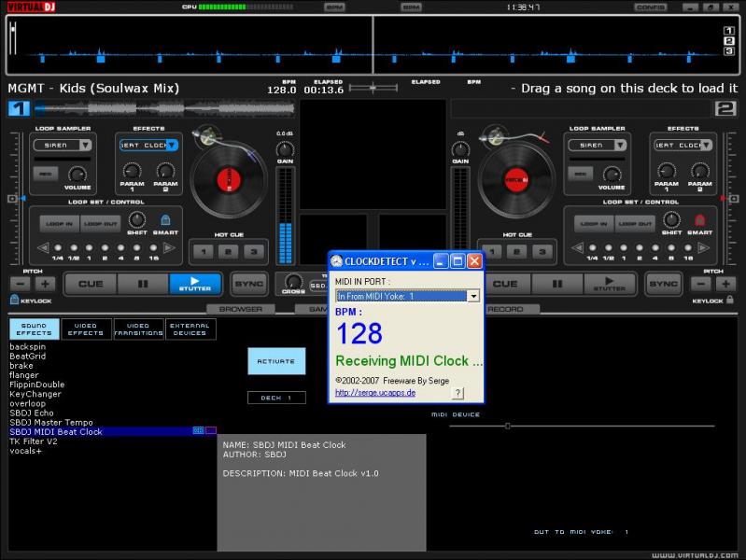Click the SYNC button on deck 1

pos(249,284)
